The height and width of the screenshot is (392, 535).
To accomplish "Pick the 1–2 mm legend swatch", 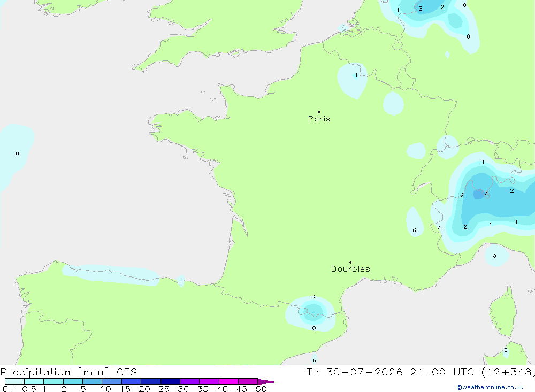I will [53, 381].
